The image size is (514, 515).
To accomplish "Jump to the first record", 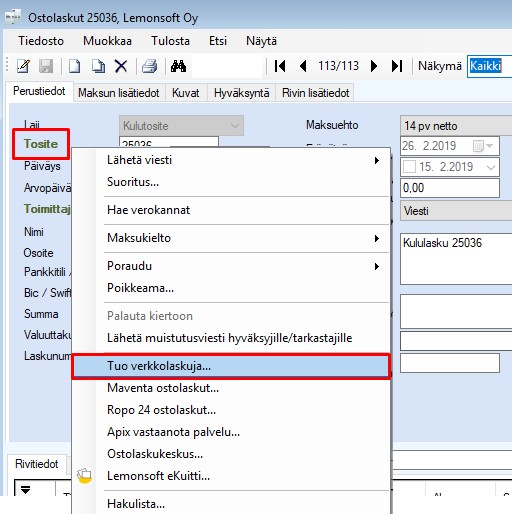I will coord(280,66).
